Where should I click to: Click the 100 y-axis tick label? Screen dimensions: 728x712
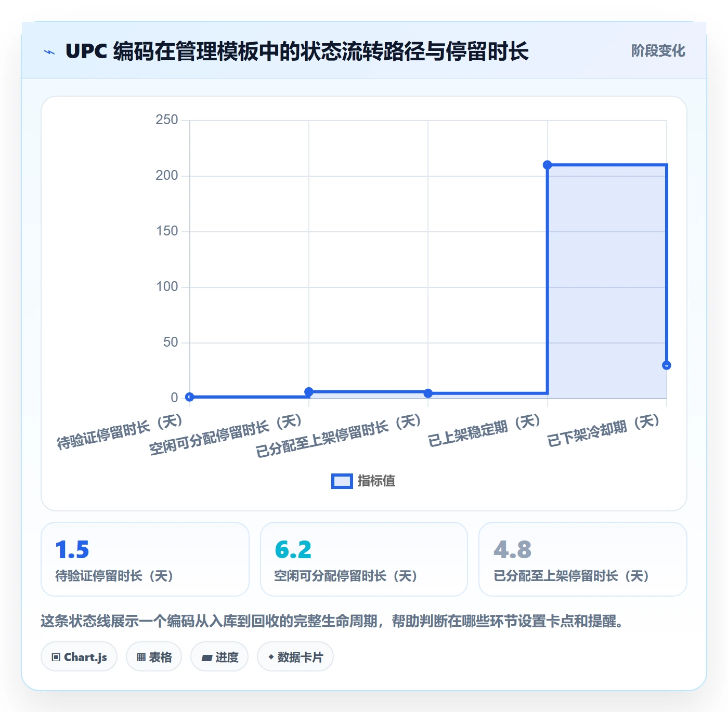click(167, 287)
